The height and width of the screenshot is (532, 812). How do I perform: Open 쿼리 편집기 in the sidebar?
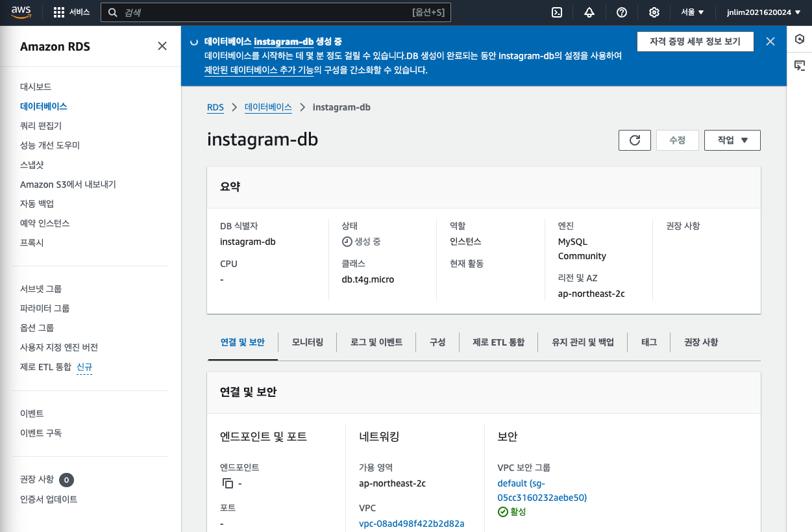coord(41,126)
